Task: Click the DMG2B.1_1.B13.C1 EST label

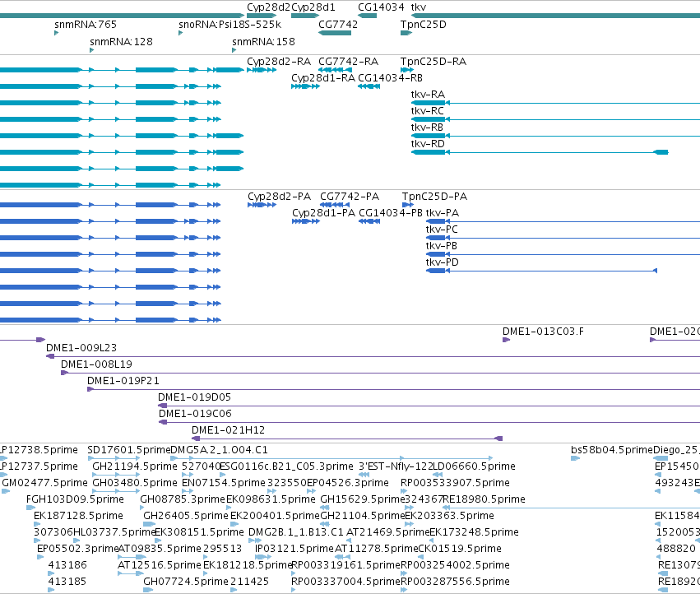Action: pyautogui.click(x=296, y=533)
